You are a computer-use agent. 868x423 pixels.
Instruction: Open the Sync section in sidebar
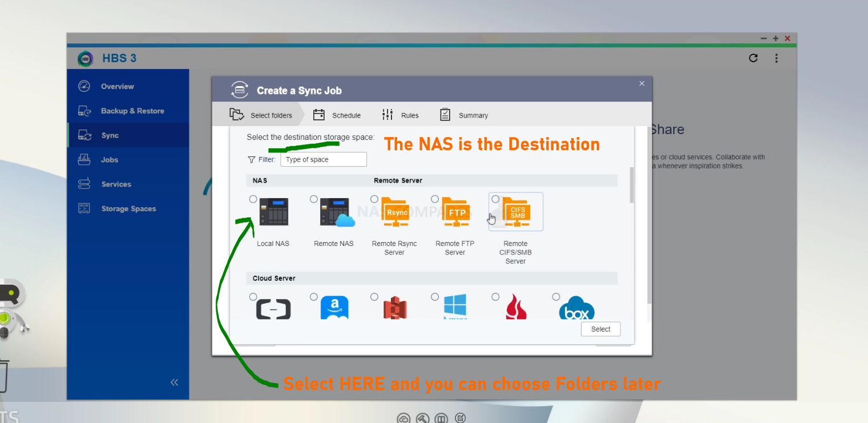click(128, 135)
